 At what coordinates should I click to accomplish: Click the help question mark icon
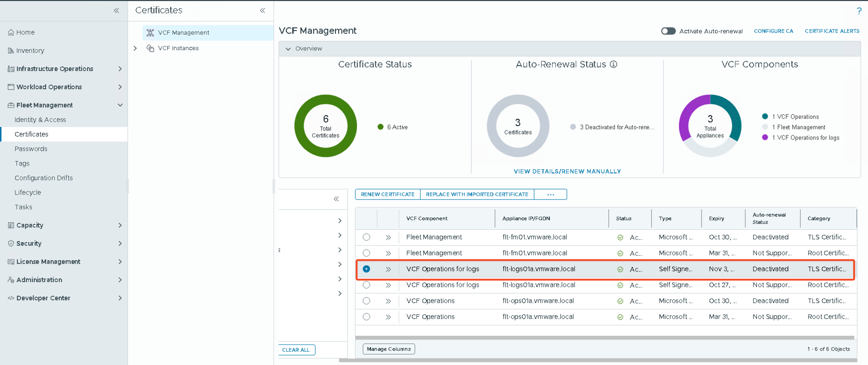pyautogui.click(x=858, y=11)
